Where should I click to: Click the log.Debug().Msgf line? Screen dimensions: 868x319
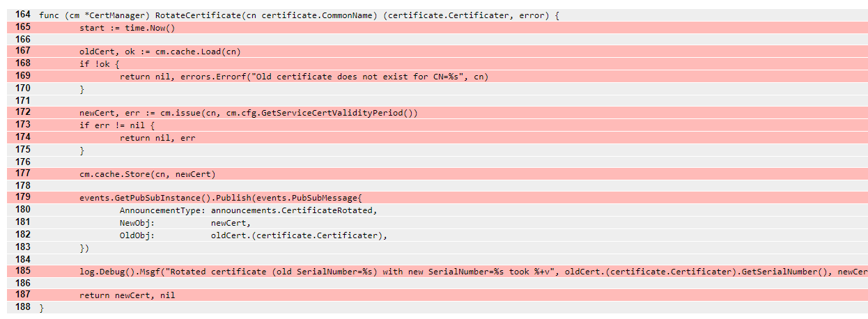coord(437,271)
